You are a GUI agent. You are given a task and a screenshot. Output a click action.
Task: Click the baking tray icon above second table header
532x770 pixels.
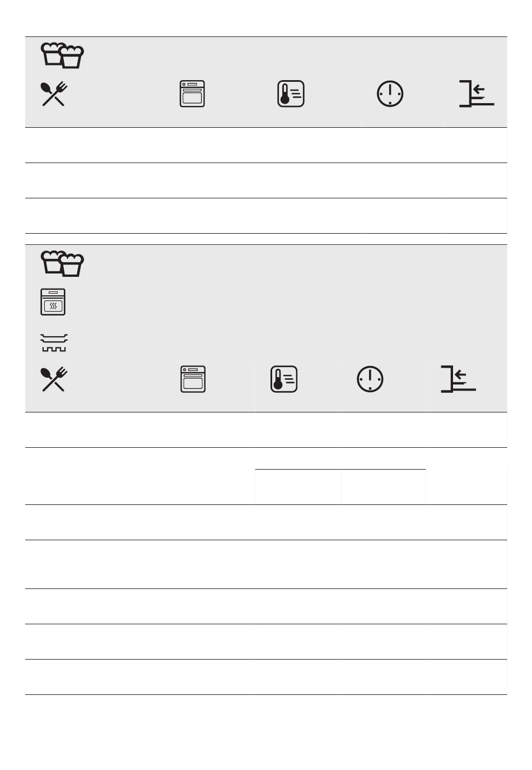(x=54, y=343)
